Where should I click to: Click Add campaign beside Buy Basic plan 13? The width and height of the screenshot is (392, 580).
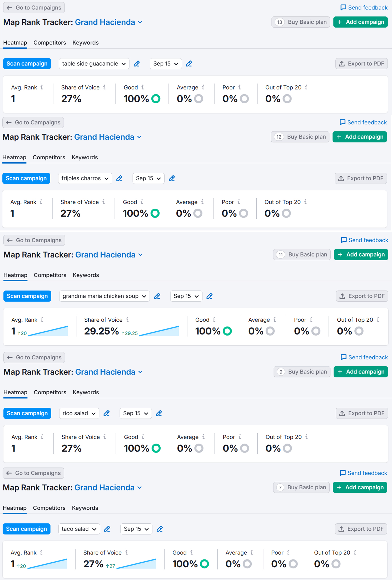click(x=360, y=22)
